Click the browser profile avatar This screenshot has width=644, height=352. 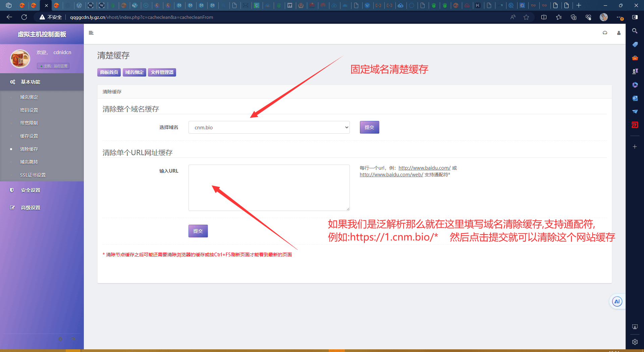604,17
